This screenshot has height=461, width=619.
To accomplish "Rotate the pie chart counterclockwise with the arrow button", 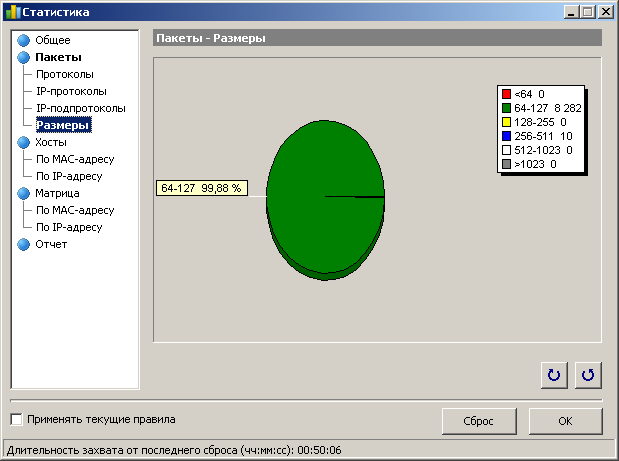I will point(588,375).
